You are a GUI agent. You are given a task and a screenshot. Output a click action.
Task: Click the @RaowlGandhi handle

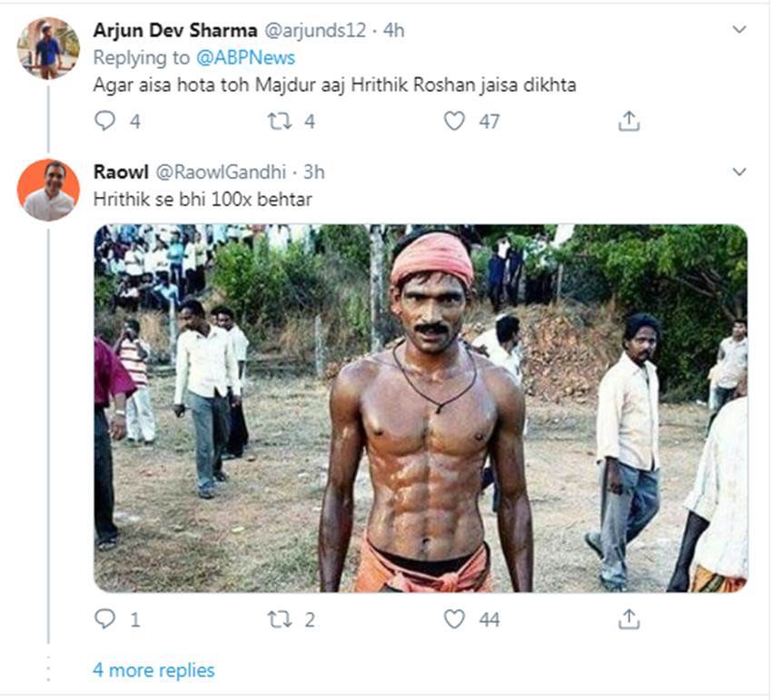pos(222,172)
